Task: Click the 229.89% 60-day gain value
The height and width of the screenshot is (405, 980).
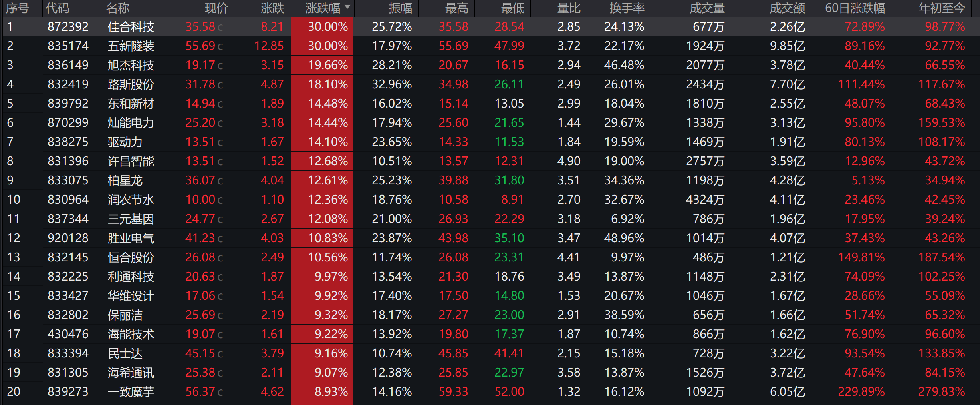Action: coord(861,392)
